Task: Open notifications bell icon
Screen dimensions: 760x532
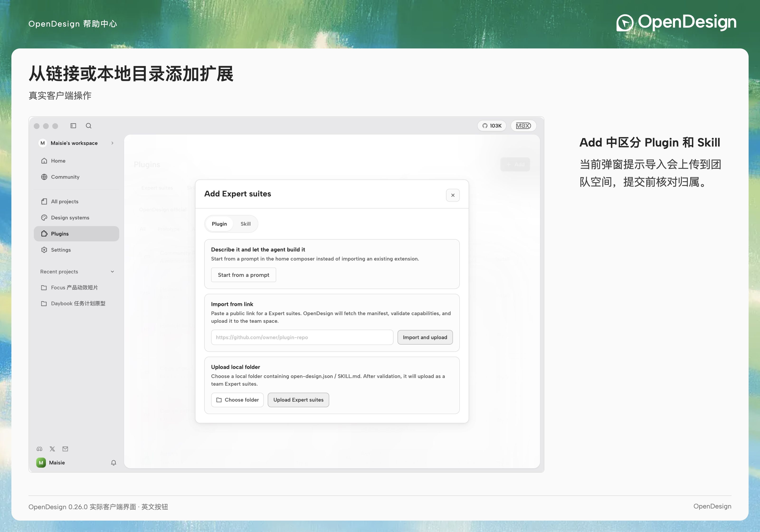Action: click(x=114, y=463)
